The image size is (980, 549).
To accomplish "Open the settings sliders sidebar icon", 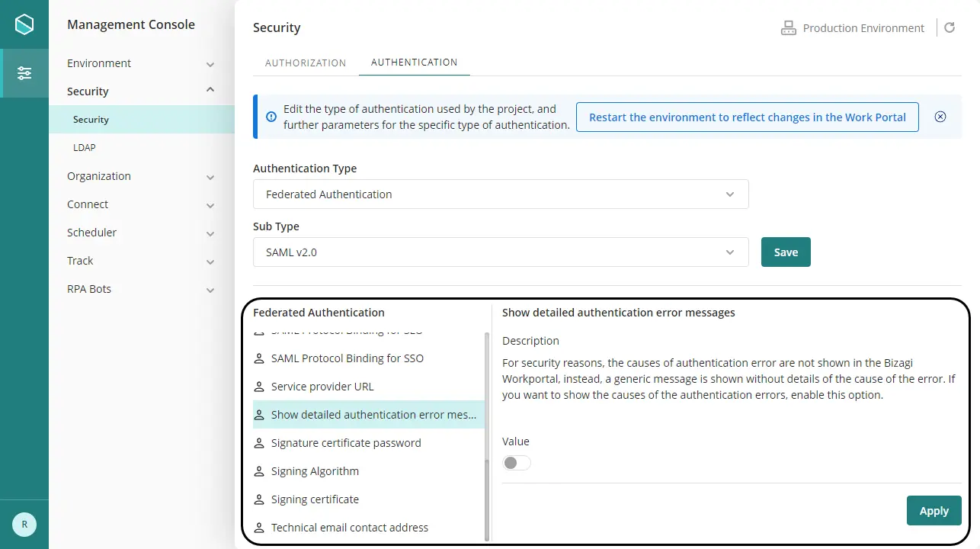I will point(24,73).
